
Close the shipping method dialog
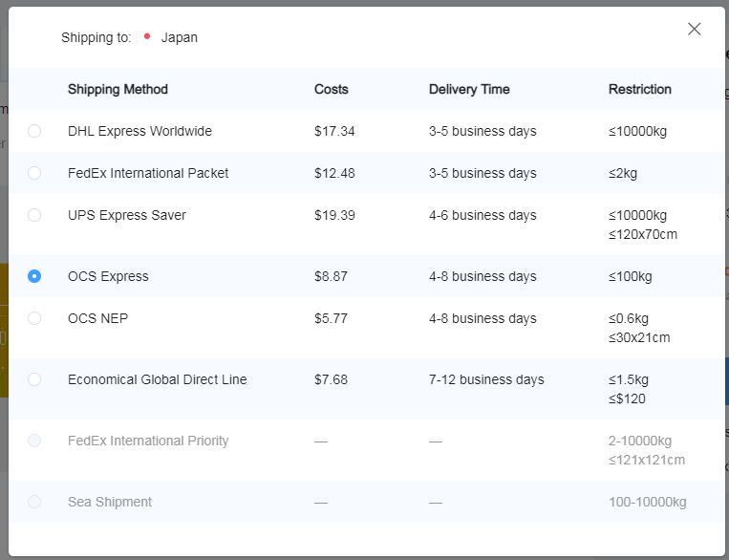(695, 29)
